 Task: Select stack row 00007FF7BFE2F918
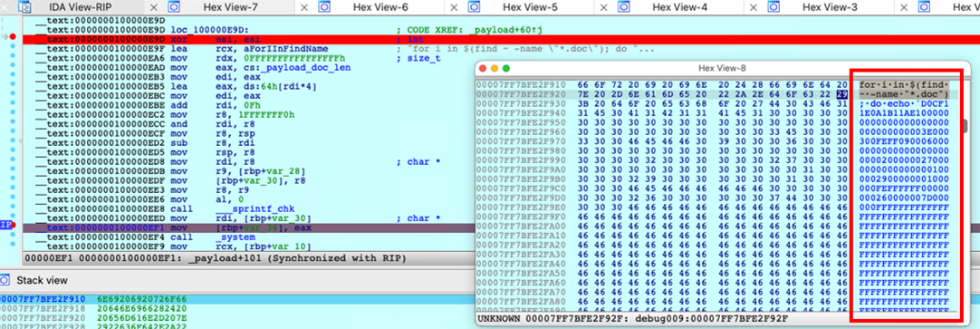[x=237, y=310]
